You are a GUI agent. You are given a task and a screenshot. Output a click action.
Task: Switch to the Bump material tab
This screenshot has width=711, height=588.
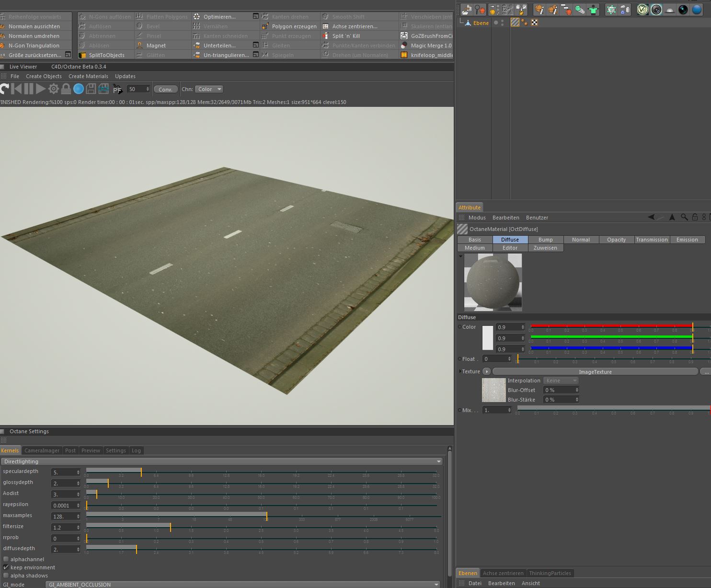click(x=545, y=240)
